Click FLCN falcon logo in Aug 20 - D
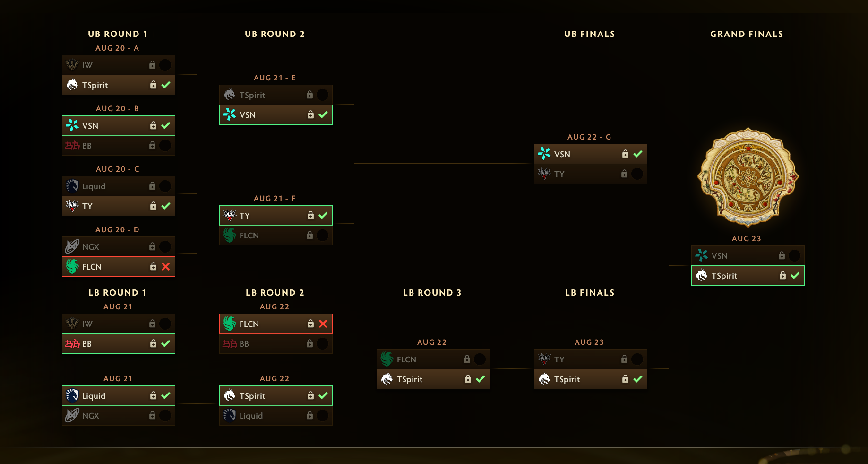868x464 pixels. coord(72,266)
